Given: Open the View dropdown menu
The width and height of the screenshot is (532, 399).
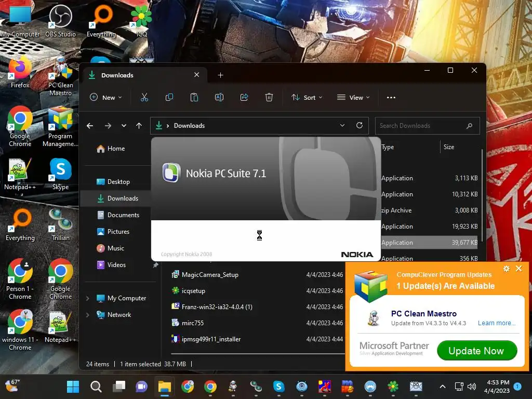Looking at the screenshot, I should (x=353, y=97).
